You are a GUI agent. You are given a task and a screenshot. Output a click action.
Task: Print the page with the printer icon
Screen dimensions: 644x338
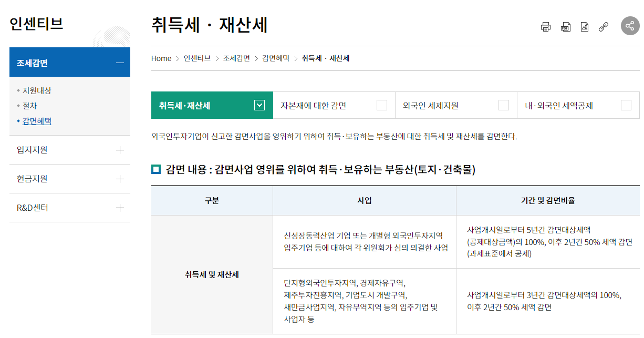[x=546, y=27]
